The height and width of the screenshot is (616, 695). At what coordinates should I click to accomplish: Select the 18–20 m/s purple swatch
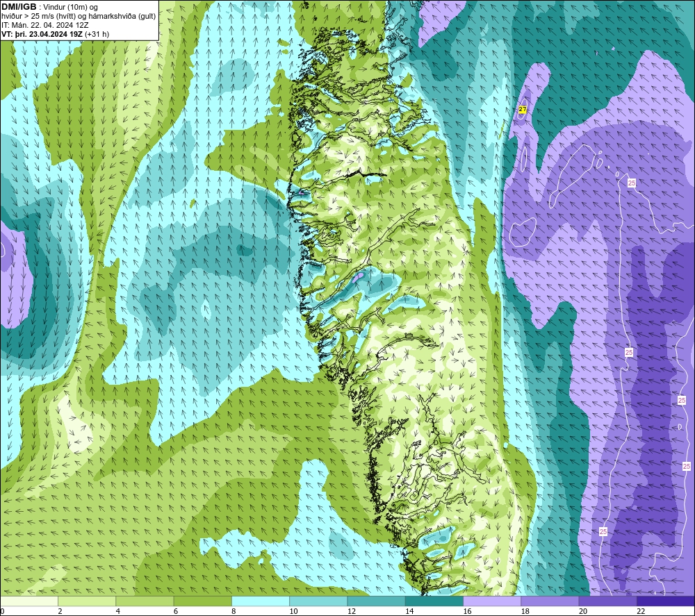[550, 601]
